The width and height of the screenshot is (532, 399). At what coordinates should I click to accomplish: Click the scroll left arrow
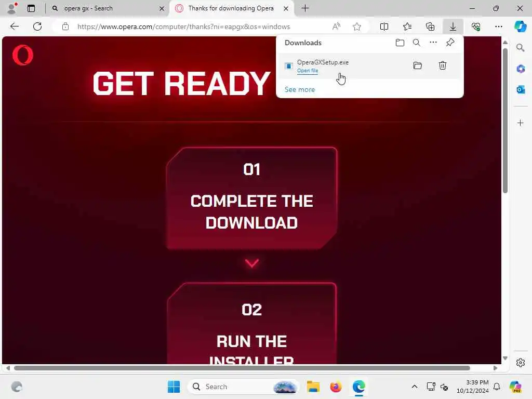[8, 368]
